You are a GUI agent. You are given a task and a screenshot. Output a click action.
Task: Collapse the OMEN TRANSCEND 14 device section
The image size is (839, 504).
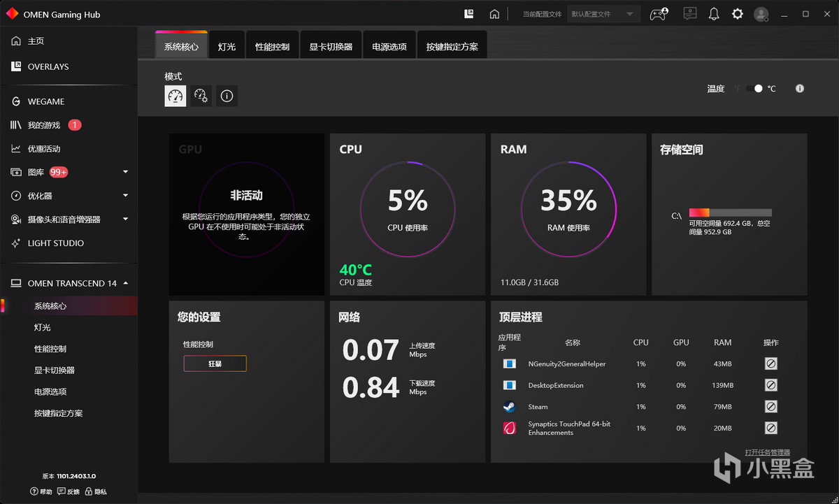(126, 283)
